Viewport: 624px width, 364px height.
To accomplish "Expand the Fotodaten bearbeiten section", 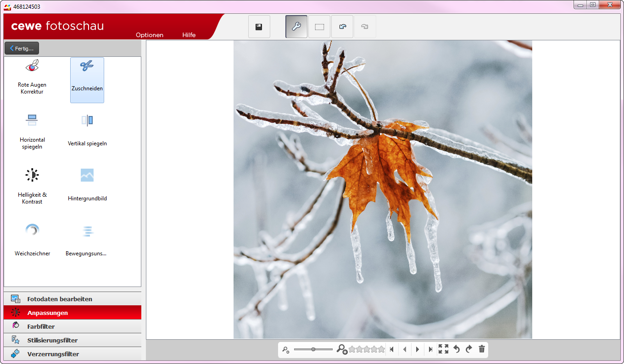I will 72,299.
